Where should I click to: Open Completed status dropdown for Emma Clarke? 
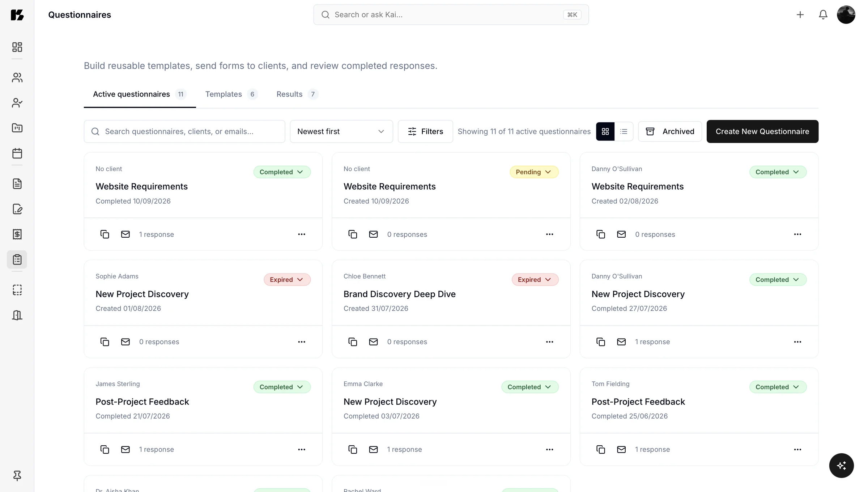(530, 387)
